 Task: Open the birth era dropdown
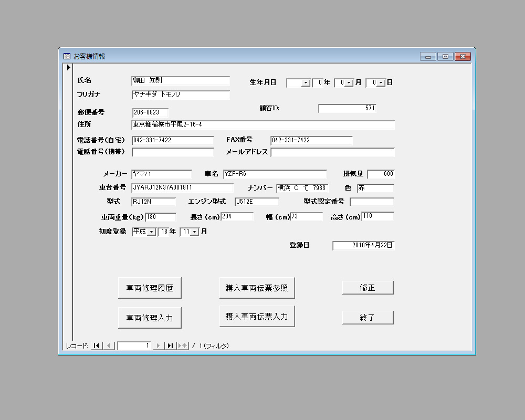(x=306, y=83)
